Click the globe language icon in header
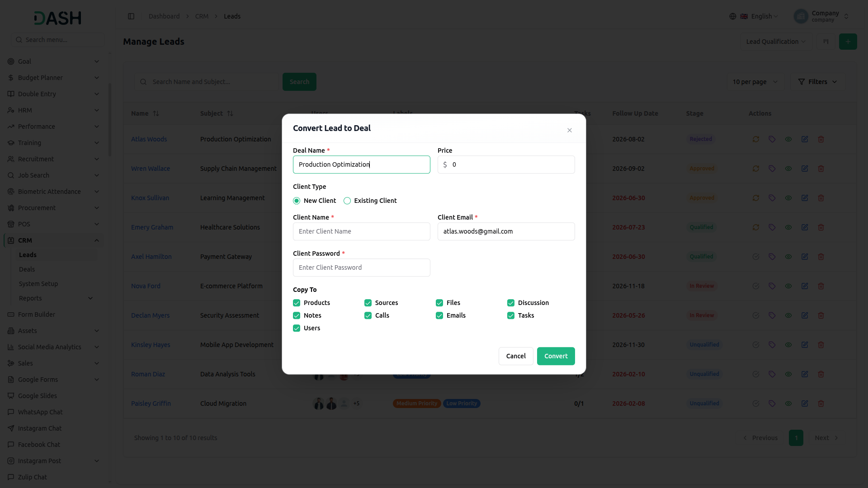Viewport: 868px width, 488px height. pyautogui.click(x=732, y=16)
